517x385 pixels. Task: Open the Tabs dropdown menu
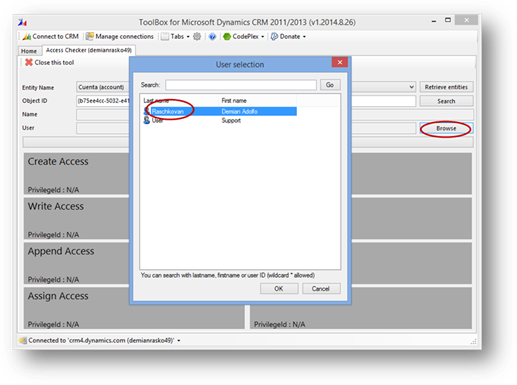[x=175, y=36]
